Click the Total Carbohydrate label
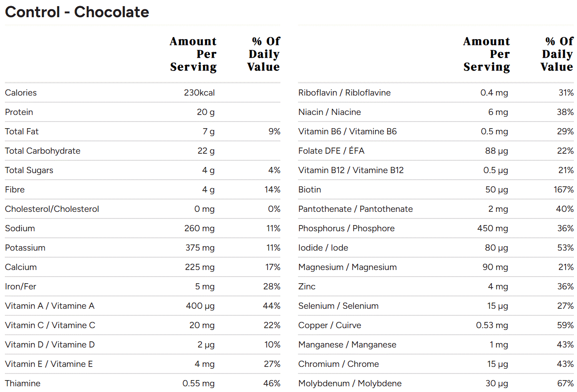The height and width of the screenshot is (392, 577). 43,151
